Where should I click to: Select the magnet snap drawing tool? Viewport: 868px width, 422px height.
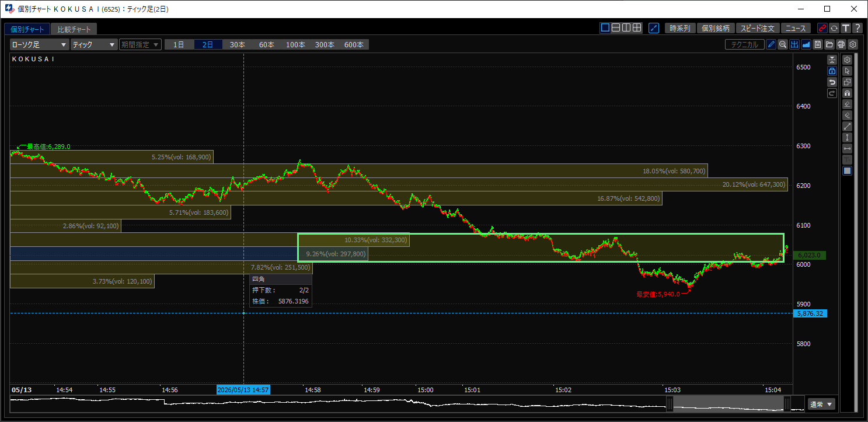[848, 93]
